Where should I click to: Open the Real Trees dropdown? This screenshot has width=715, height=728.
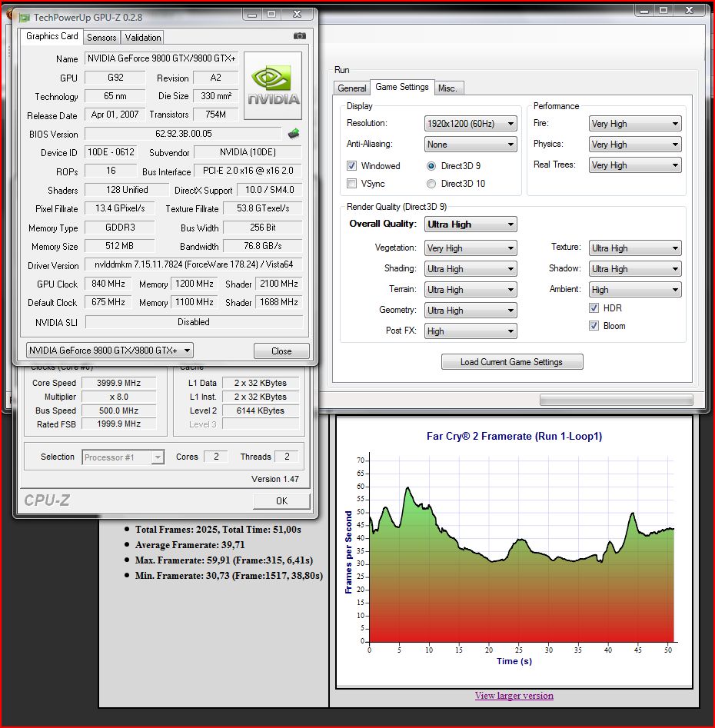635,165
